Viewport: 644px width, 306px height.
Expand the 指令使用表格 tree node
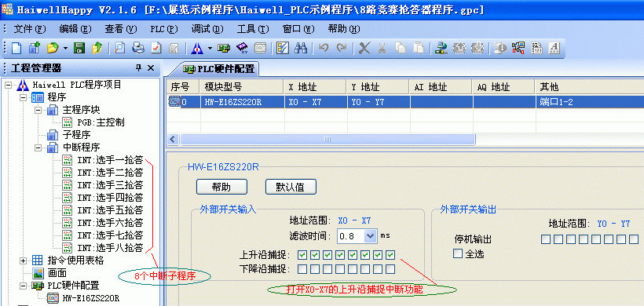tap(23, 260)
